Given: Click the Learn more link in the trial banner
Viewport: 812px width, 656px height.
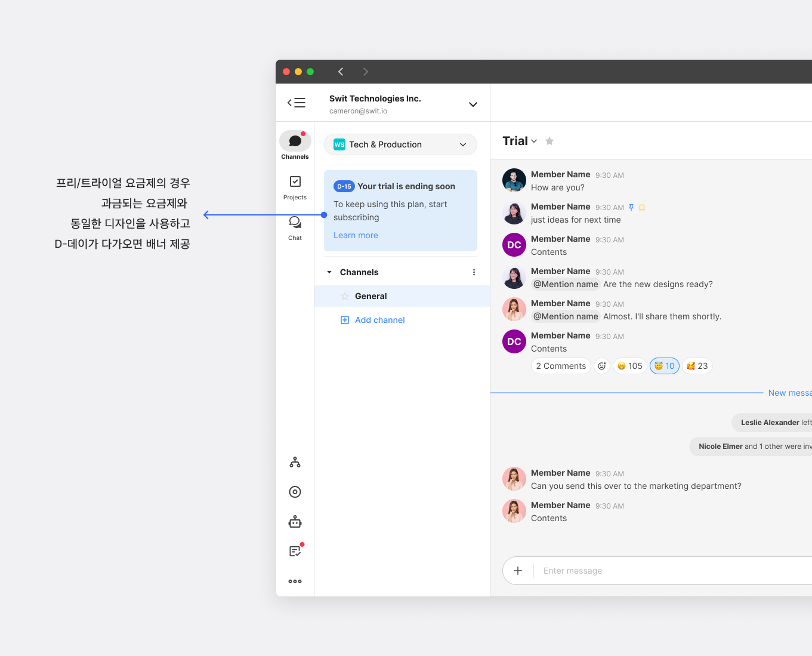Looking at the screenshot, I should [356, 235].
